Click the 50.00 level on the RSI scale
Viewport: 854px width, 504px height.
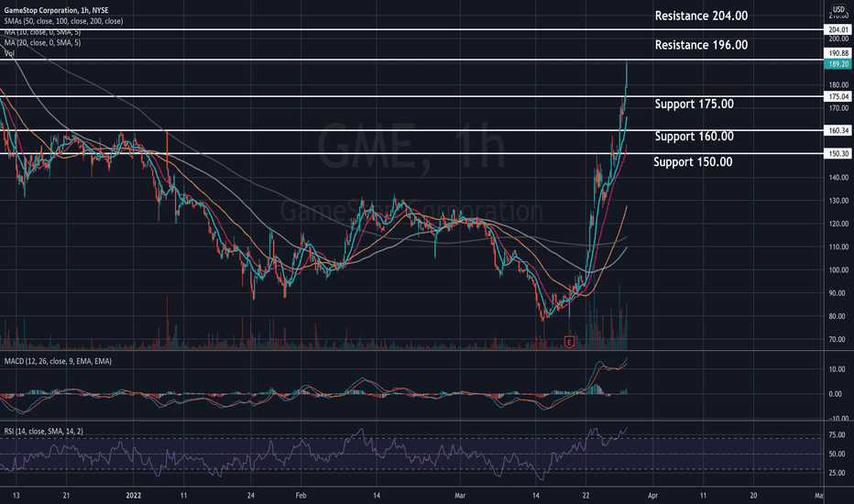[x=838, y=454]
